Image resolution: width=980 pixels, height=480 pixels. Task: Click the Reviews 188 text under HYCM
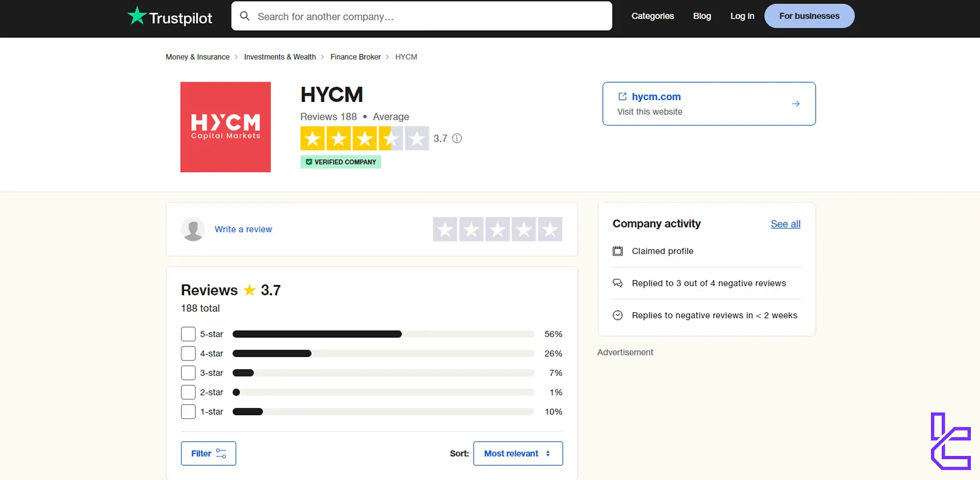pos(328,117)
